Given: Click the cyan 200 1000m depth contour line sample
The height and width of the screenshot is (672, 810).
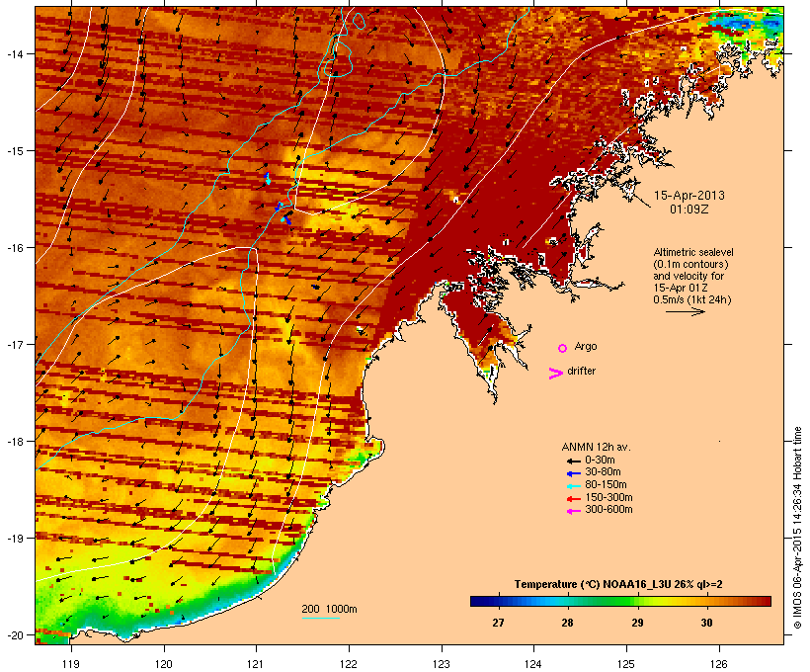Looking at the screenshot, I should pyautogui.click(x=320, y=618).
